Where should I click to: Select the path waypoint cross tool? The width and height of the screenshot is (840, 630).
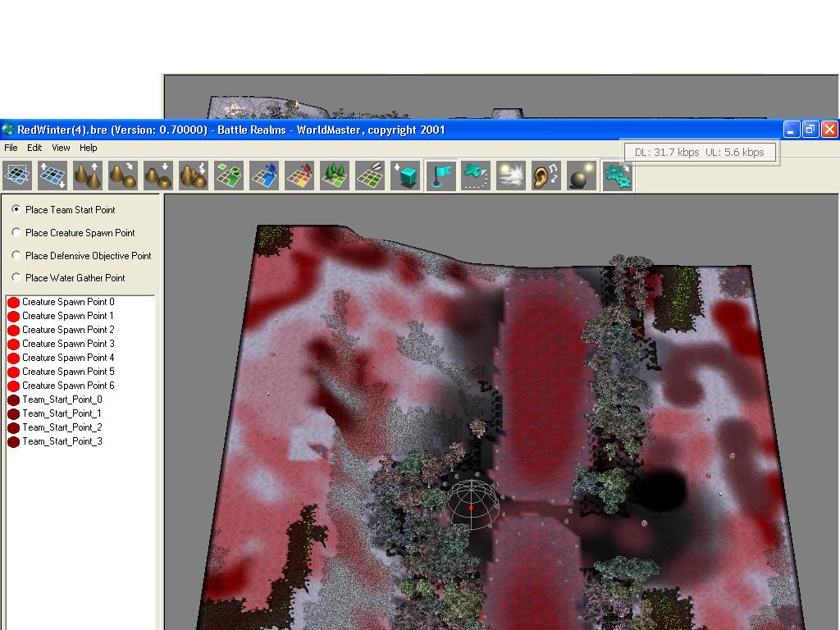pos(476,176)
